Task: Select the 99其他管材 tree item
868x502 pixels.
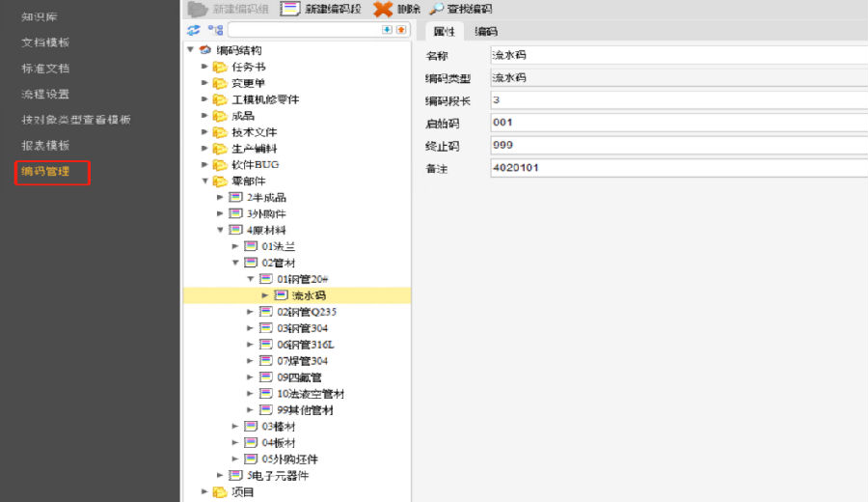Action: (305, 410)
